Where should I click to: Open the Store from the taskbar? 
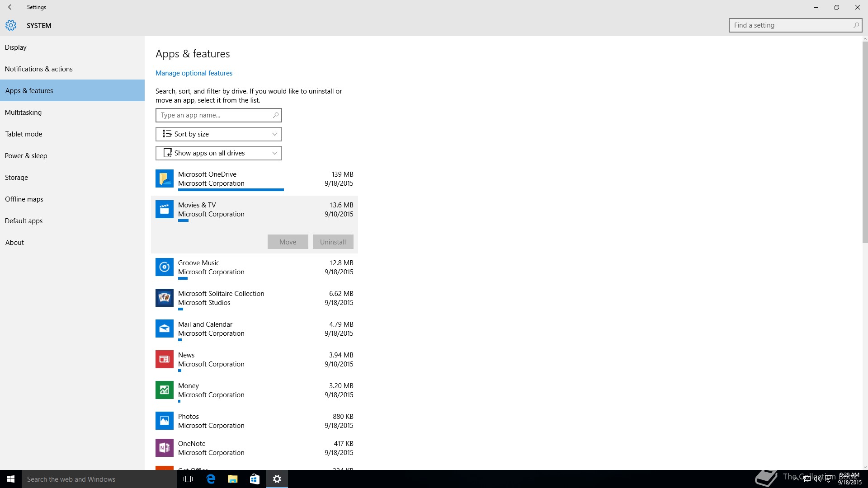(255, 479)
